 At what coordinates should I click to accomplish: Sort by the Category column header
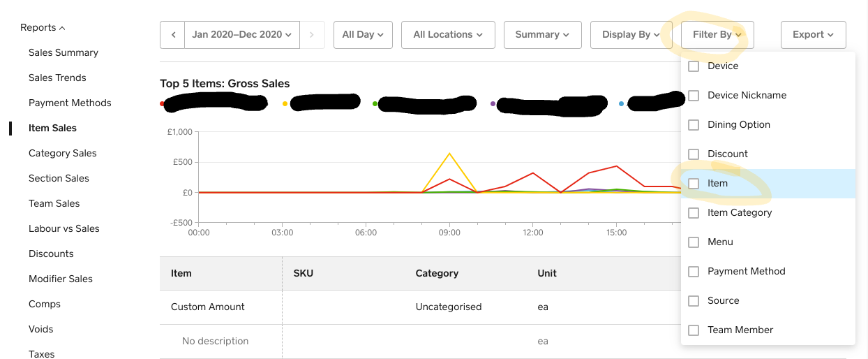(437, 273)
